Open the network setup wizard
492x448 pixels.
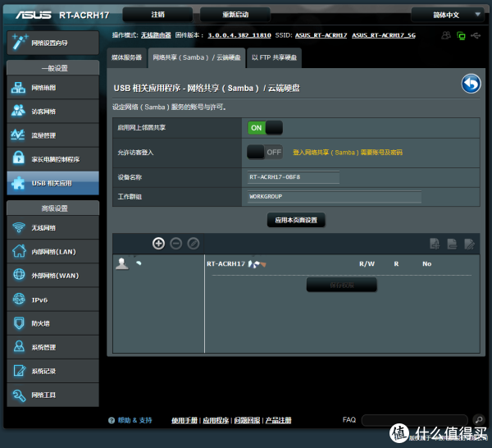52,43
